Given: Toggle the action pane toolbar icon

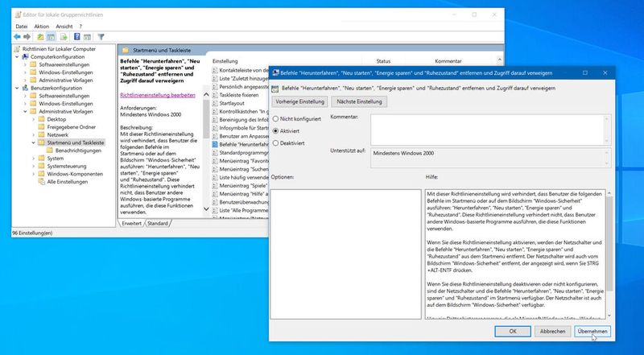Looking at the screenshot, I should [x=87, y=37].
